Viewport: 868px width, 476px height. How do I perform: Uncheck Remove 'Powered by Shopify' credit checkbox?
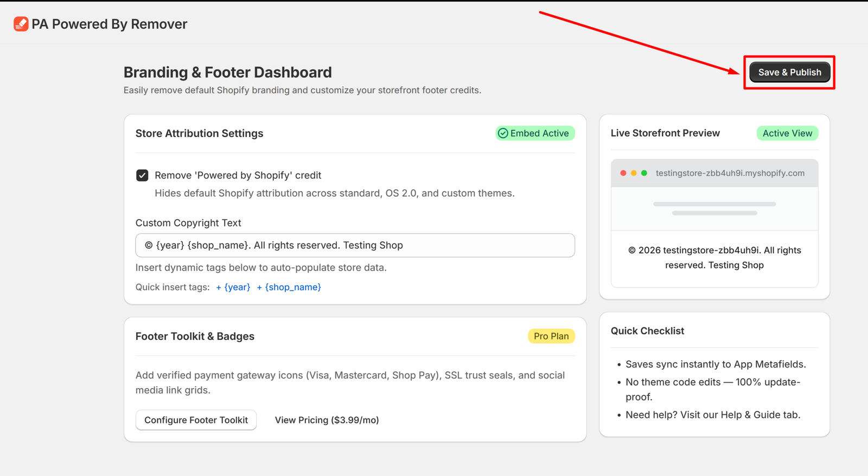tap(142, 175)
